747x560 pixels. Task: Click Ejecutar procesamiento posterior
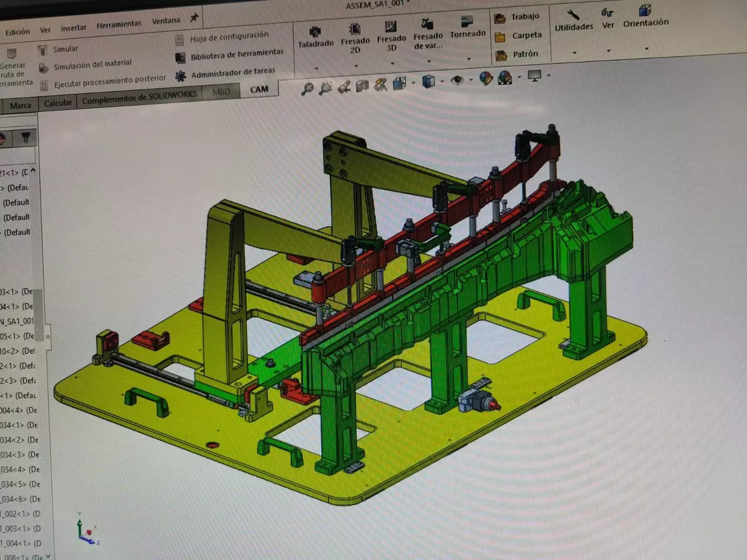coord(110,81)
